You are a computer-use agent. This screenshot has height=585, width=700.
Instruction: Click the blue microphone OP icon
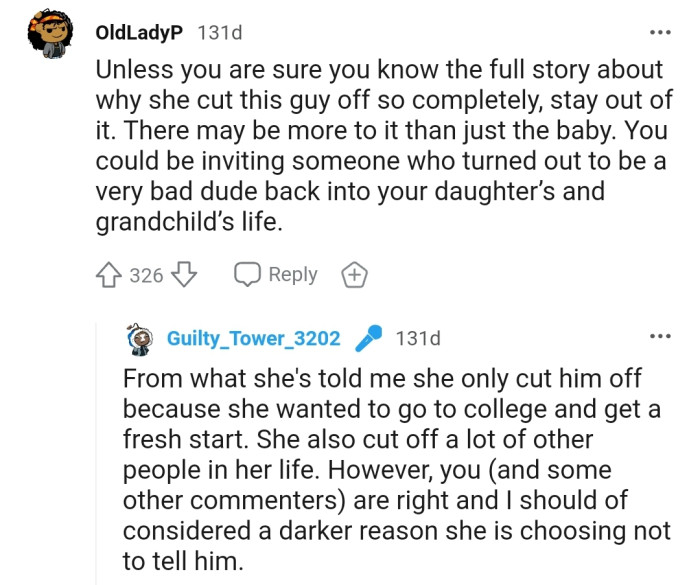tap(369, 338)
